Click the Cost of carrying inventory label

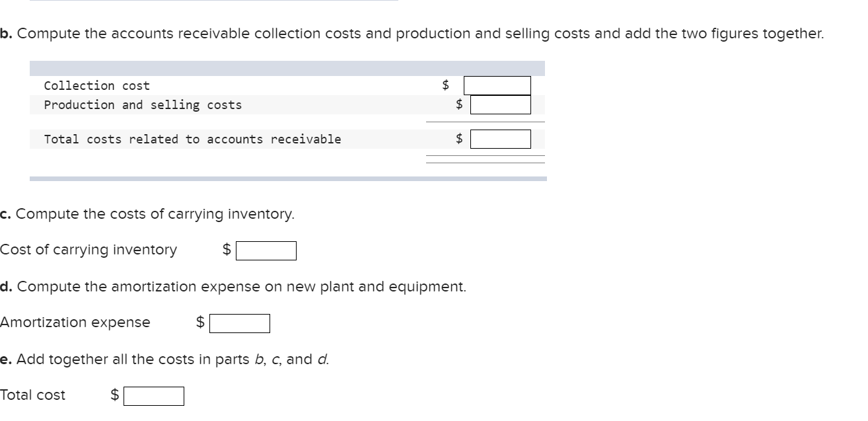click(x=87, y=249)
